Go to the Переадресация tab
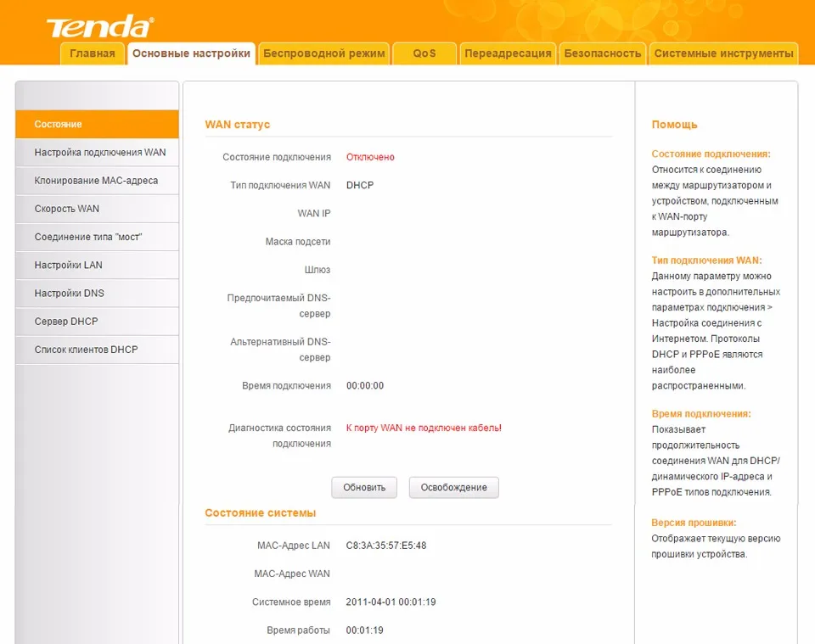This screenshot has height=644, width=815. (x=508, y=53)
